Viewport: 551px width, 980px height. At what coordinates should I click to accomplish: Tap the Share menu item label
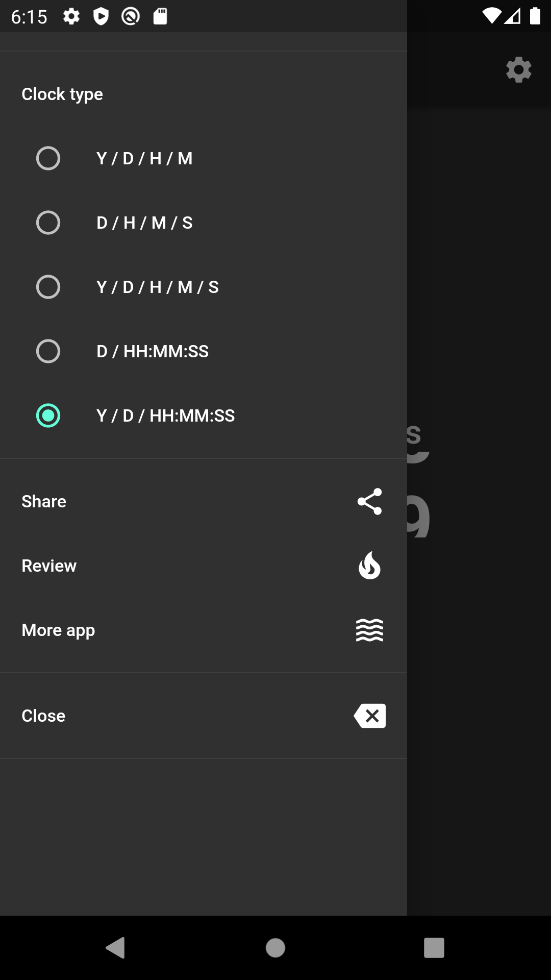44,501
